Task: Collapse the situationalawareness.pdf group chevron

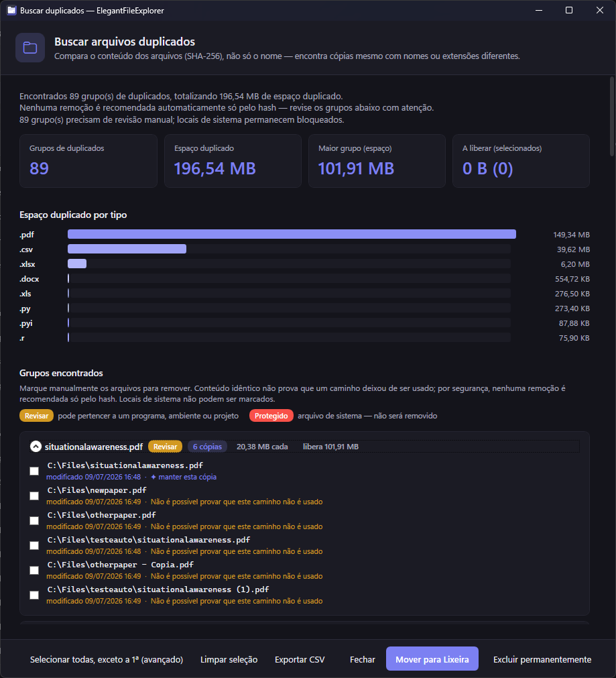Action: (36, 447)
